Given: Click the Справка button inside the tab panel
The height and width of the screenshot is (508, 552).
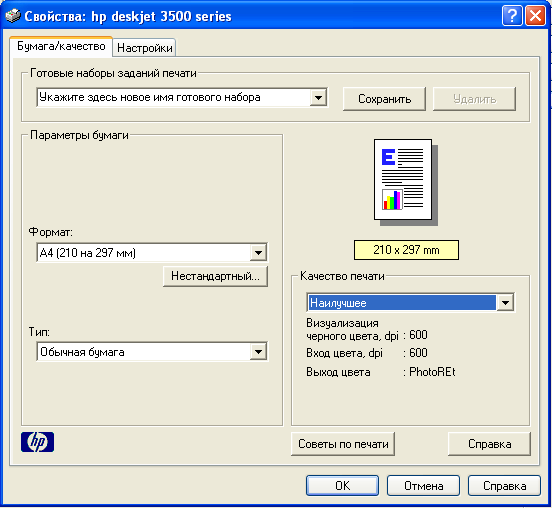Looking at the screenshot, I should 489,444.
